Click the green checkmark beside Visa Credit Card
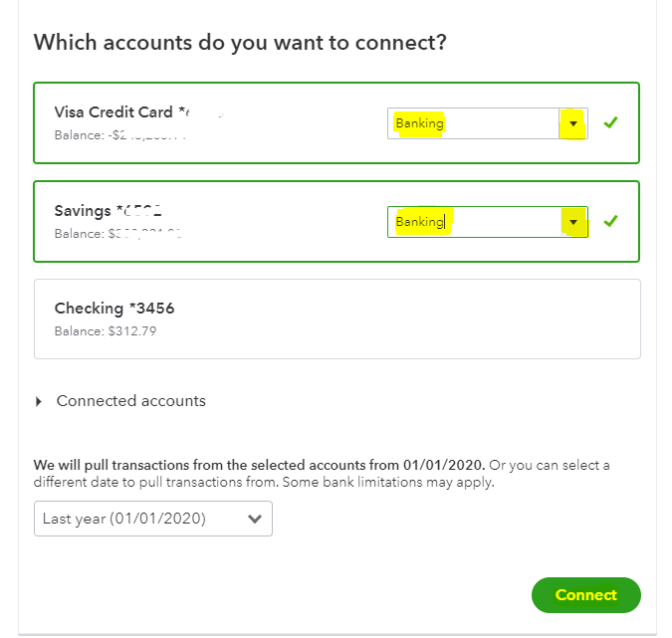The height and width of the screenshot is (638, 672). tap(611, 122)
